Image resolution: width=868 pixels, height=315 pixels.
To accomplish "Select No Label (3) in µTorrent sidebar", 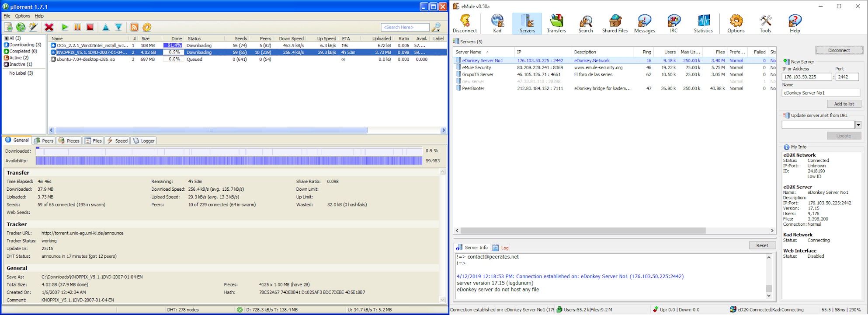I will click(21, 73).
